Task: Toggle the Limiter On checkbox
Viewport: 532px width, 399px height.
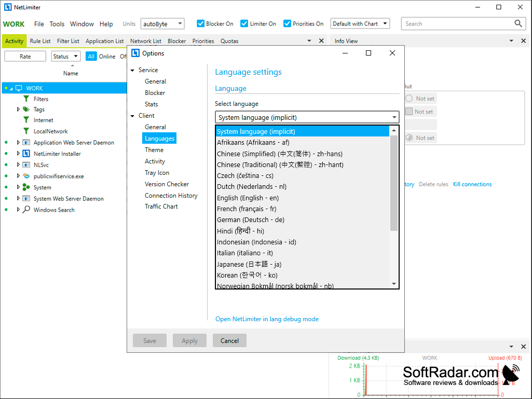Action: point(244,23)
